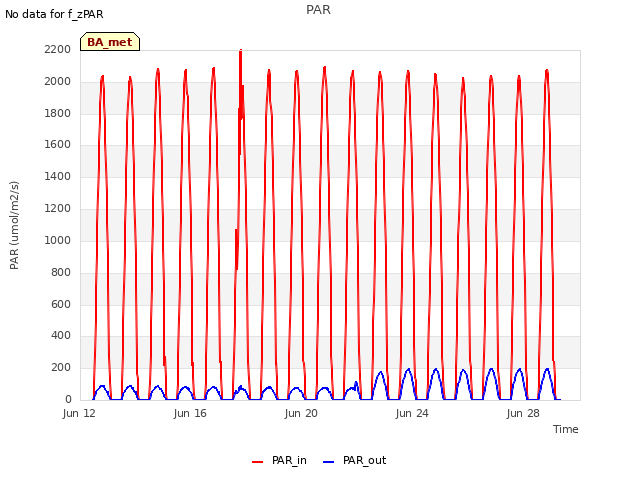Click the Jun 20 x-axis tick label
640x480 pixels.
301,413
